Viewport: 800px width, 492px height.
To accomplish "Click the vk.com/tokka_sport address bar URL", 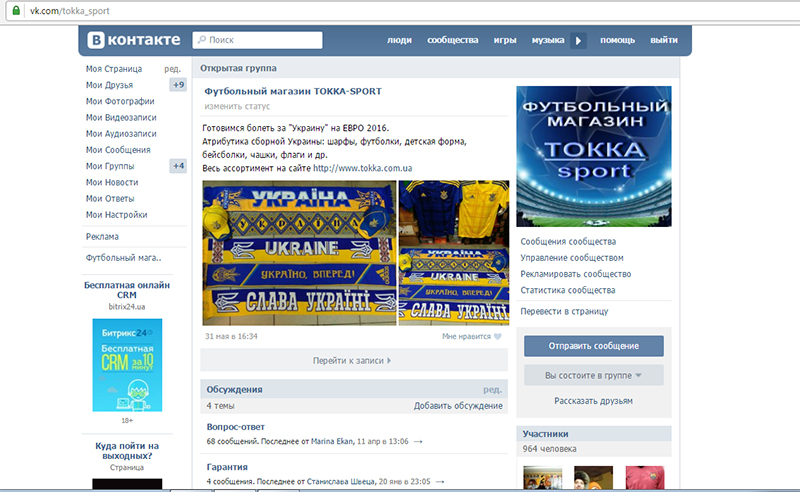I will 69,11.
